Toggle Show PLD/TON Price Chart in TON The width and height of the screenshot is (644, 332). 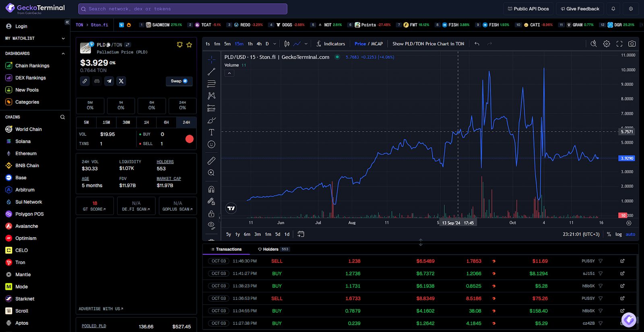click(428, 44)
